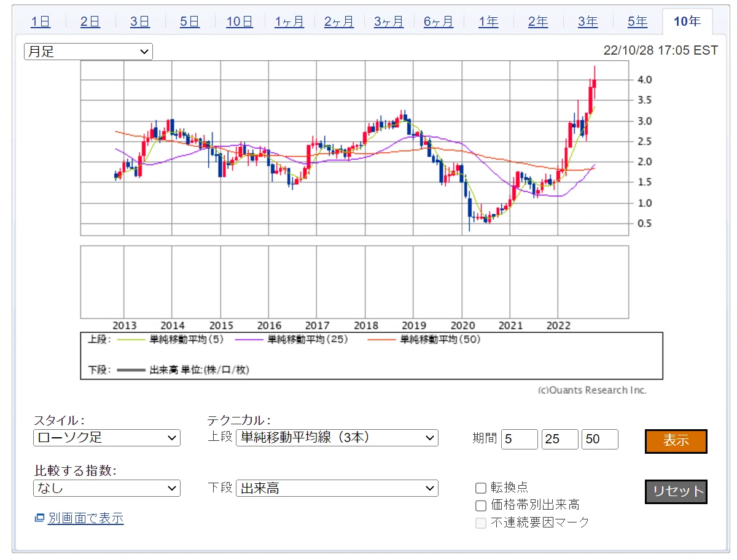Image resolution: width=737 pixels, height=560 pixels.
Task: Click the (c)Quants Research Inc. credit text
Action: pos(592,390)
